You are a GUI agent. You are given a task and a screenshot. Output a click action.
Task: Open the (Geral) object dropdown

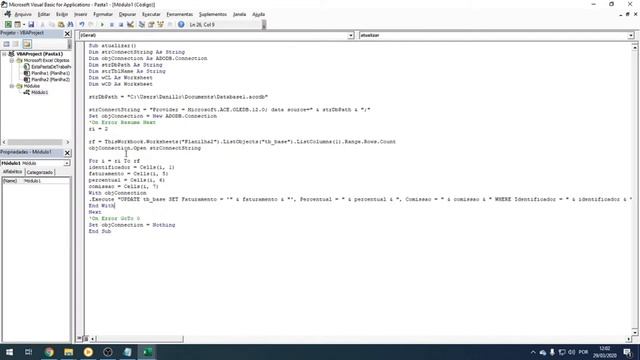(x=351, y=36)
